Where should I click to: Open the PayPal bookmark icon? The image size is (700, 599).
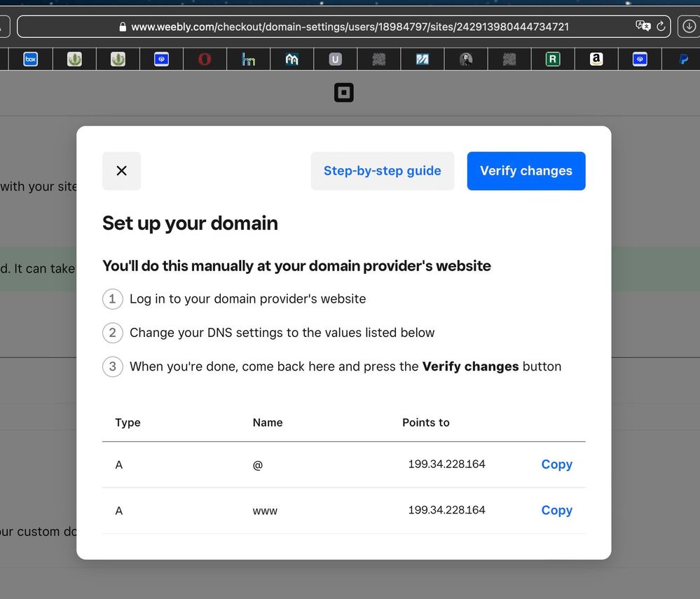click(683, 60)
